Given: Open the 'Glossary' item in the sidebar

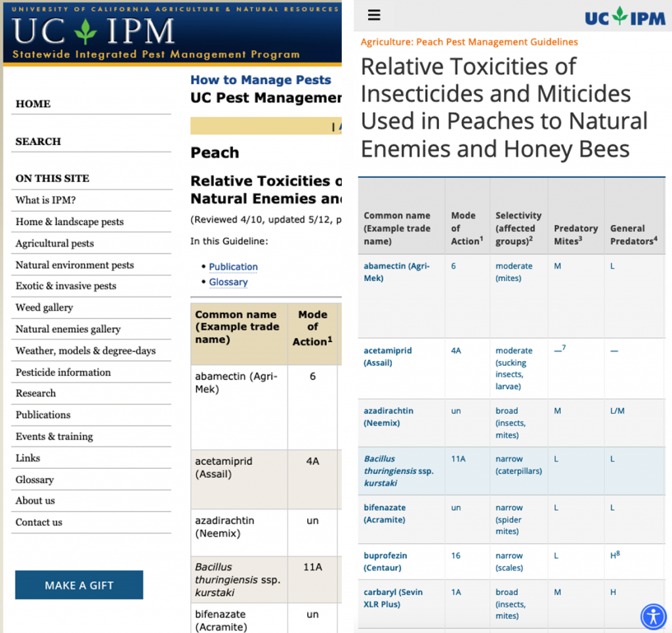Looking at the screenshot, I should click(35, 479).
